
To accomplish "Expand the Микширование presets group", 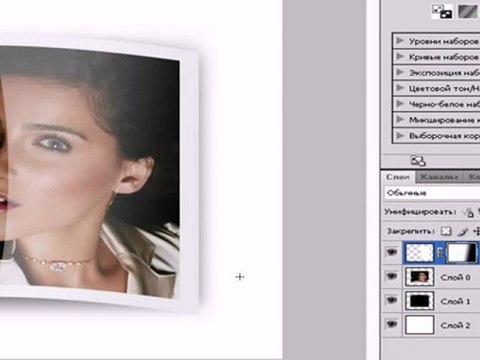I will (400, 119).
